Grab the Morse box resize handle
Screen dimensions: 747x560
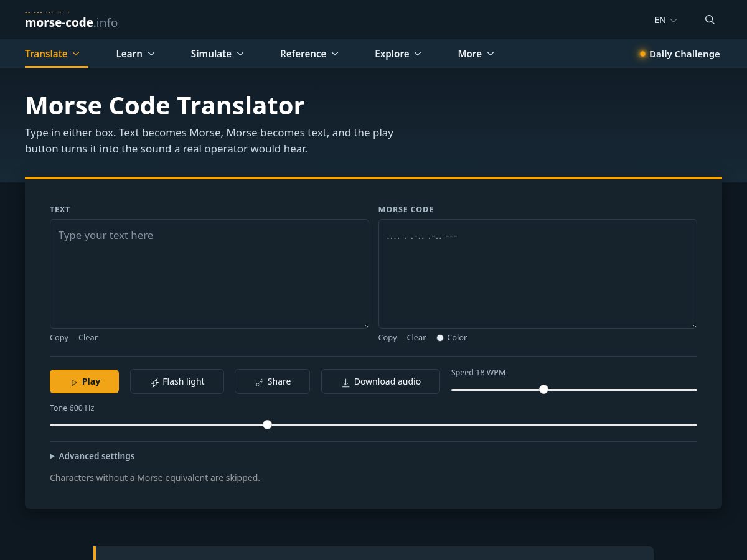click(693, 325)
